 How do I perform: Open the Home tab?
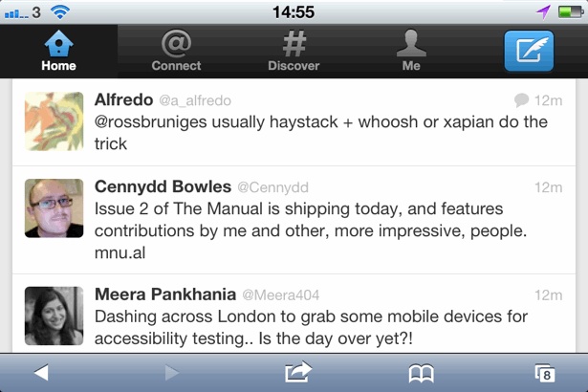pos(58,52)
